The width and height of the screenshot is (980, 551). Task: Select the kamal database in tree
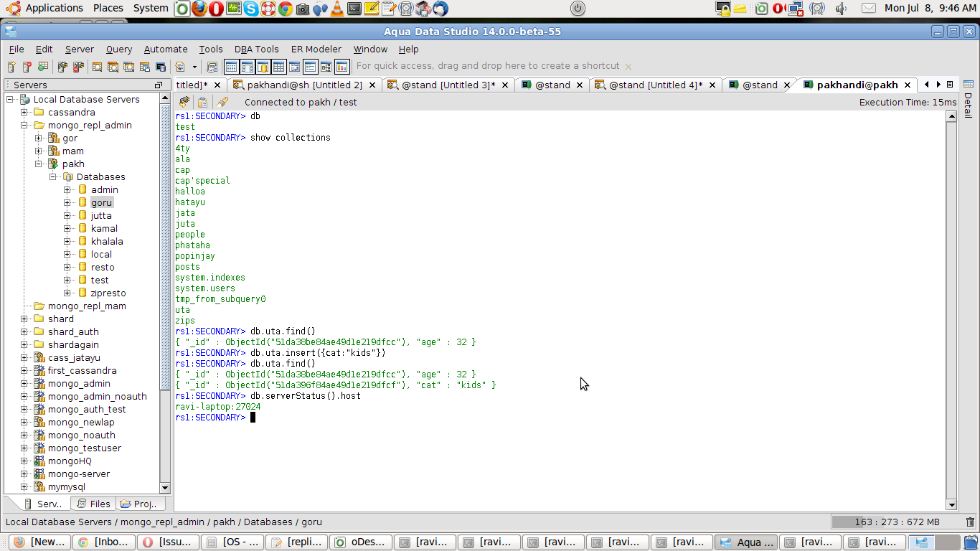[104, 229]
